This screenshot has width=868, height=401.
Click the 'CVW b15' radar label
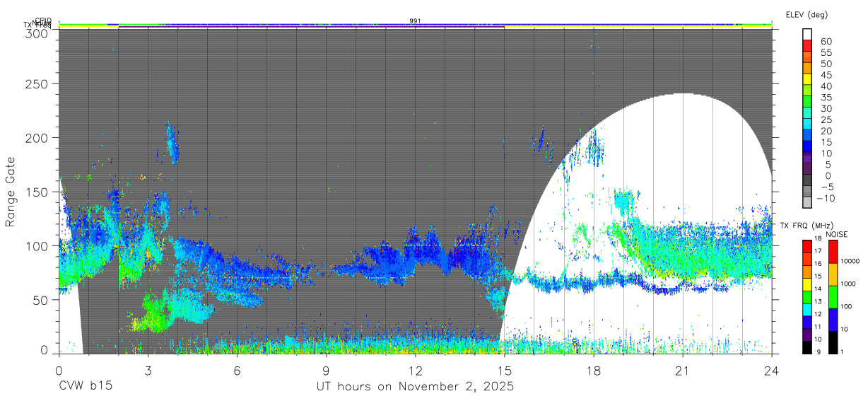pos(86,387)
